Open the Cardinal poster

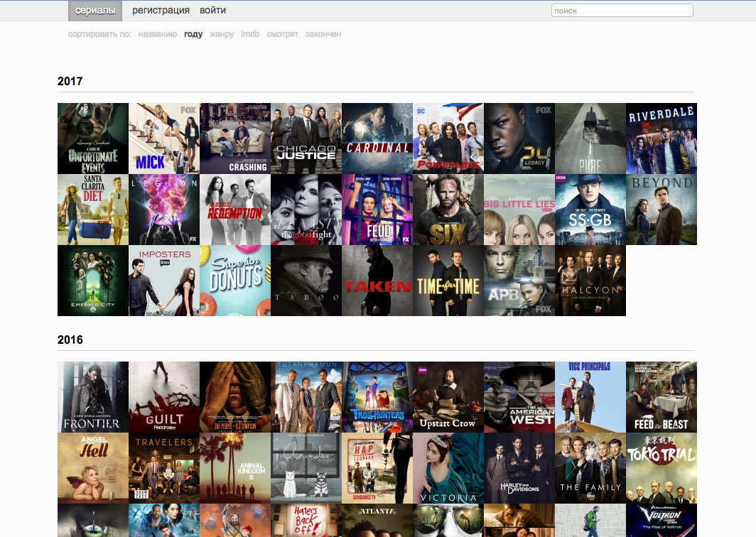[377, 139]
